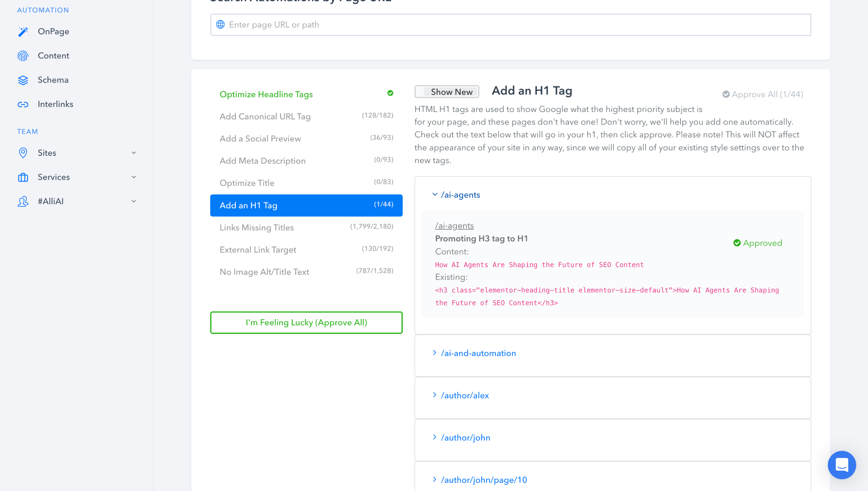This screenshot has width=868, height=491.
Task: Click Approve All (1/44) checkmark
Action: point(726,94)
